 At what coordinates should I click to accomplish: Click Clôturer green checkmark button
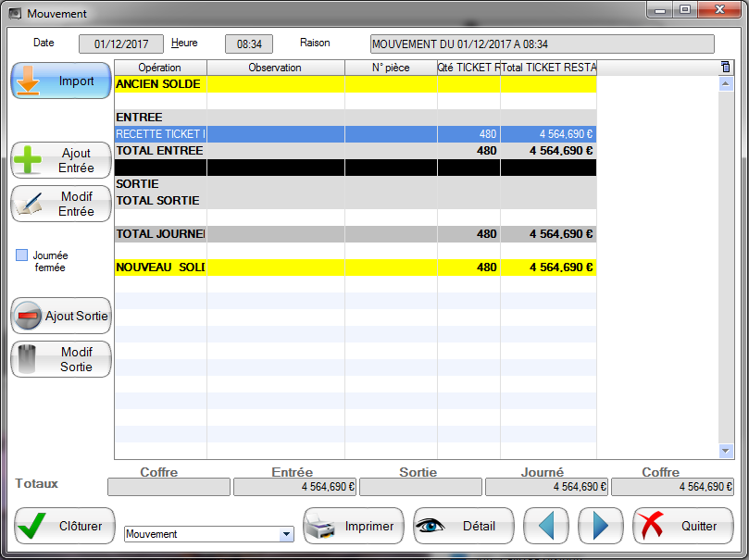coord(64,526)
